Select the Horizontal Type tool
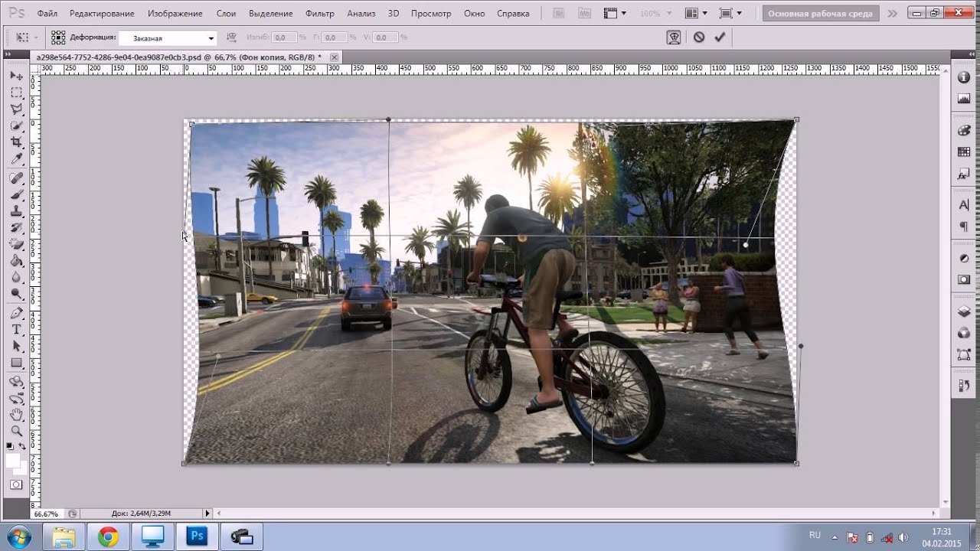The height and width of the screenshot is (551, 980). 16,329
